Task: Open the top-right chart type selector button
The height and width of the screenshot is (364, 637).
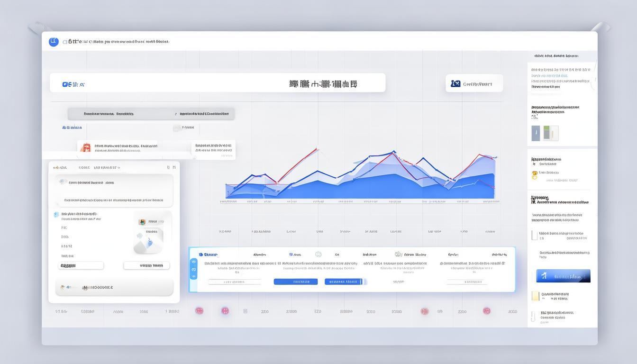Action: click(474, 83)
